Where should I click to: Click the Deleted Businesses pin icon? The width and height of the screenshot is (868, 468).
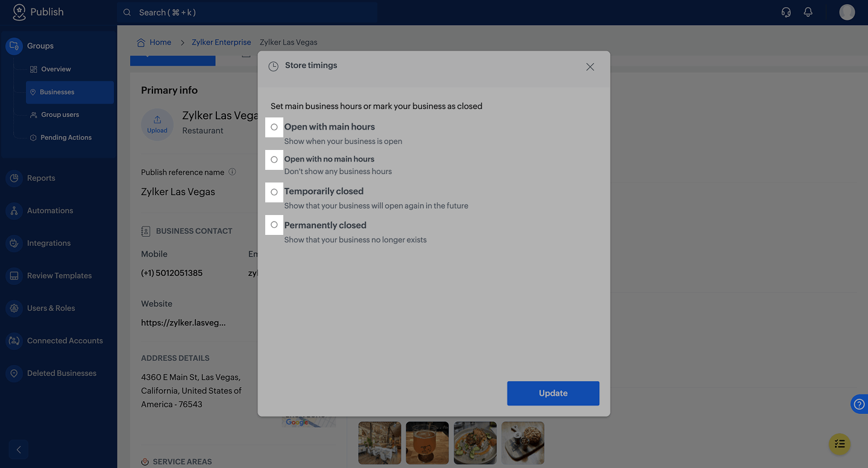(14, 373)
